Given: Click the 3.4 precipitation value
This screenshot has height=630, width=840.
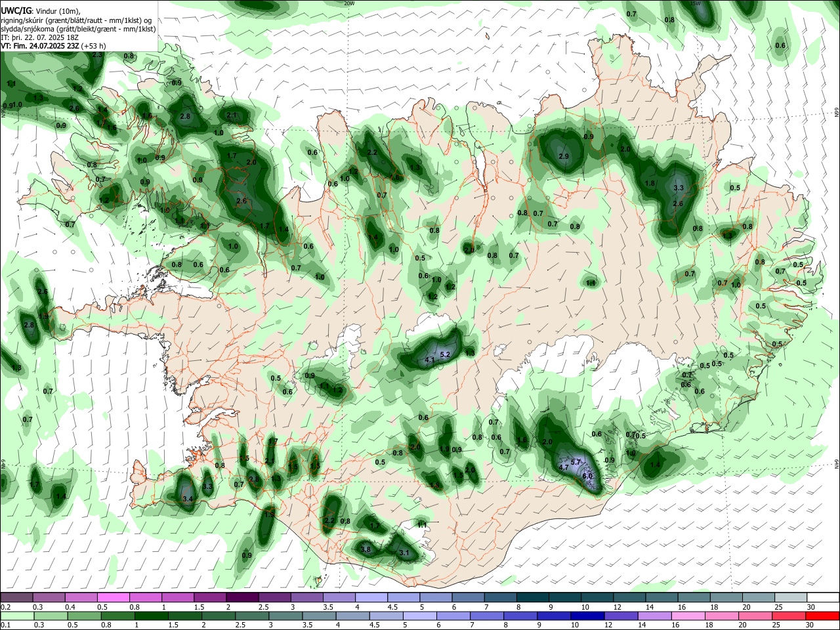Looking at the screenshot, I should pos(188,499).
